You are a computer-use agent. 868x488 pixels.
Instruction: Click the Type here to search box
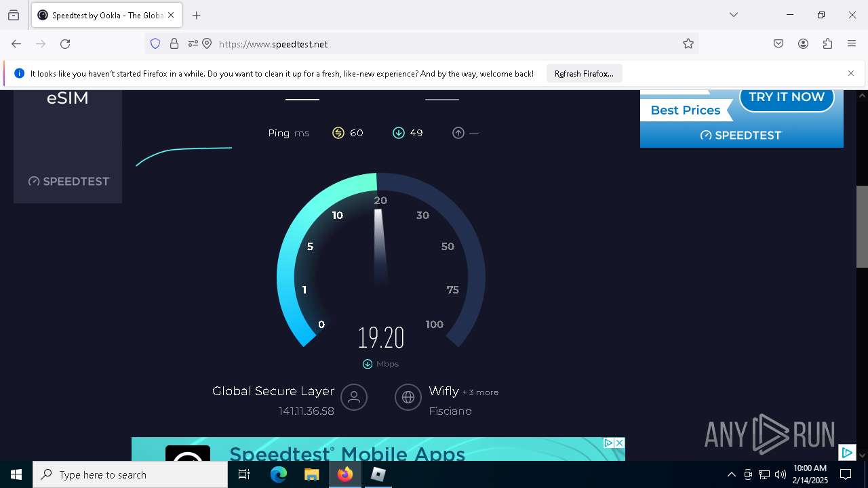130,474
